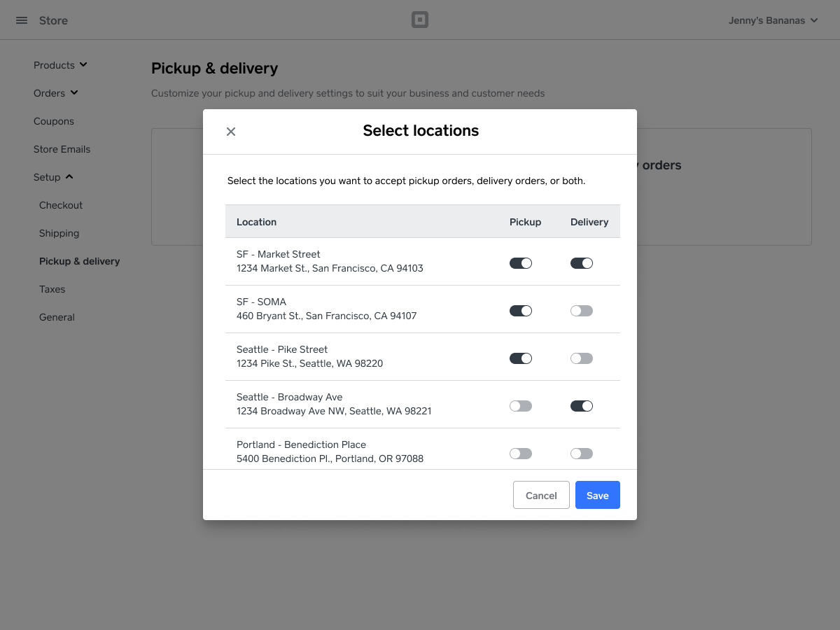This screenshot has width=840, height=630.
Task: Click the Pickup & delivery page heading
Action: point(214,69)
